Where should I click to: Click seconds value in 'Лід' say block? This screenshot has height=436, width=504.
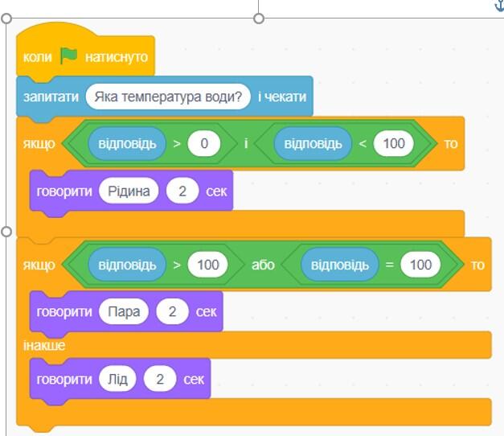(x=160, y=379)
